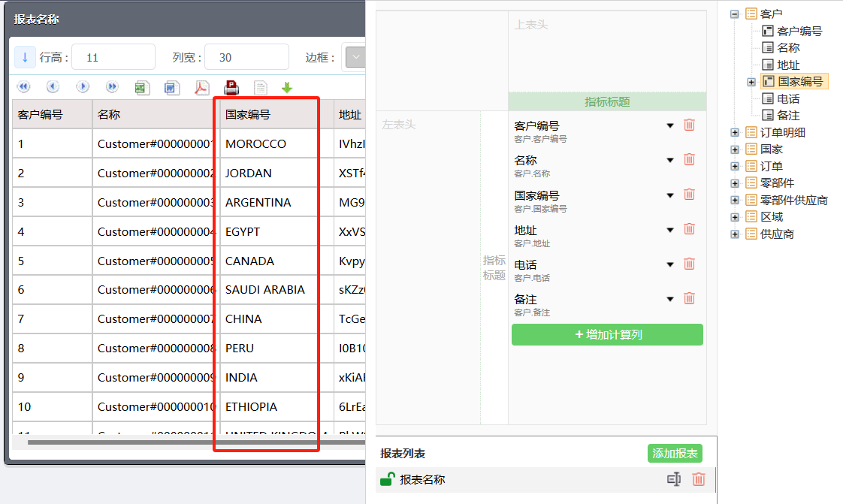Go to the next report page
The image size is (843, 504).
pos(82,86)
